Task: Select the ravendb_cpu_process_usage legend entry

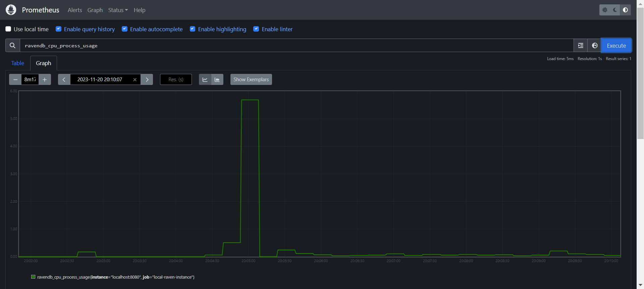Action: coord(116,277)
